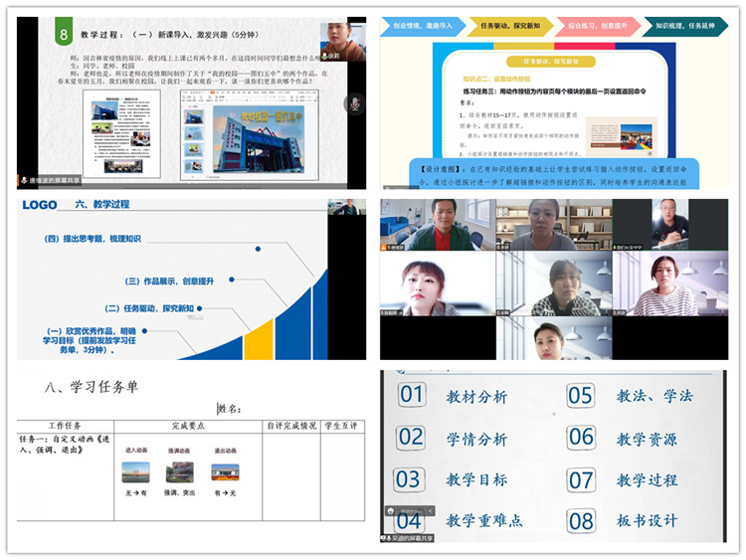Click the '无→有' caption
746x560 pixels.
pyautogui.click(x=136, y=493)
